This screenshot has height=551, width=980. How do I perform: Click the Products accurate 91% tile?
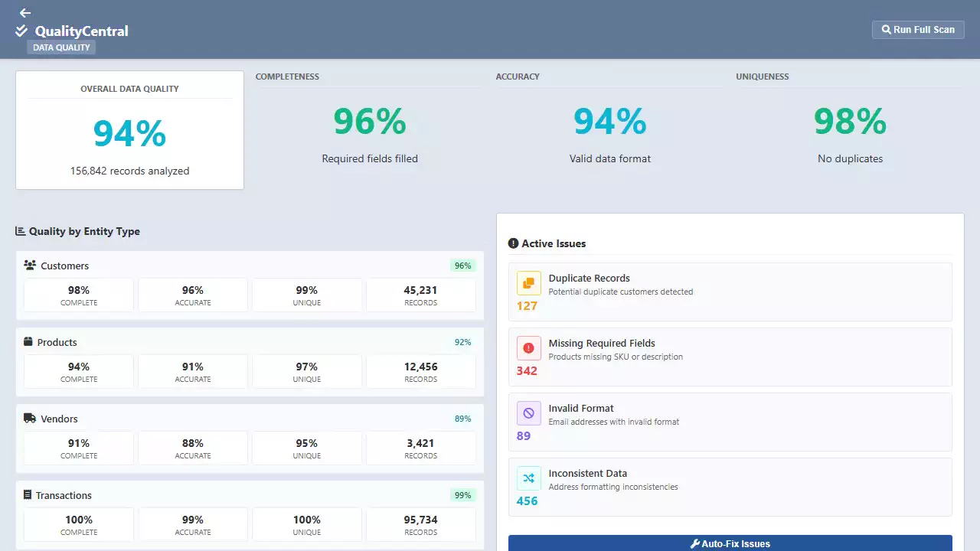tap(193, 371)
